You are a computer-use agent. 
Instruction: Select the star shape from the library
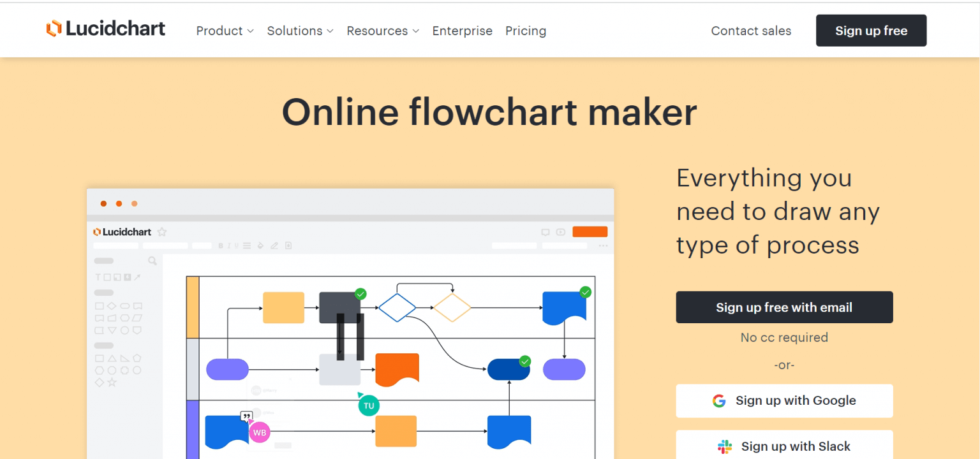pyautogui.click(x=112, y=382)
